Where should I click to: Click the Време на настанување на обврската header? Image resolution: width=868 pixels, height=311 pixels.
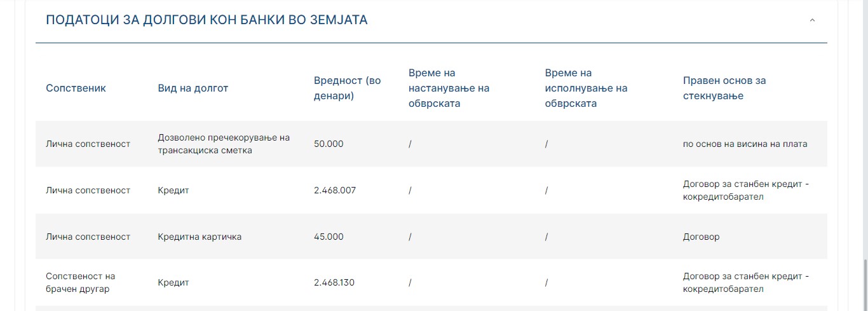(449, 88)
